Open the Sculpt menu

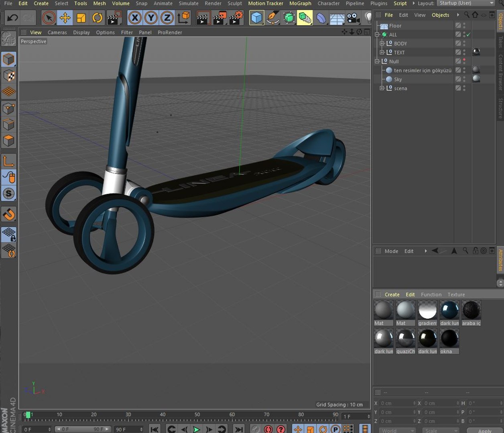[235, 3]
